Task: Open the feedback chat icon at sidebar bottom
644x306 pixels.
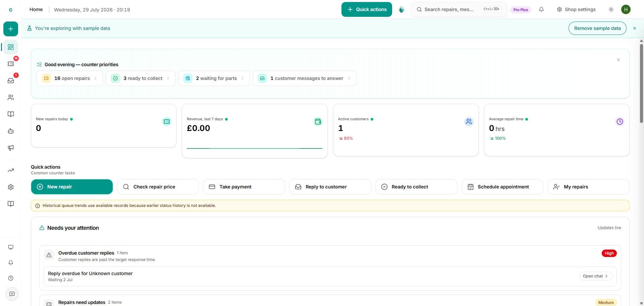Action: pyautogui.click(x=12, y=294)
